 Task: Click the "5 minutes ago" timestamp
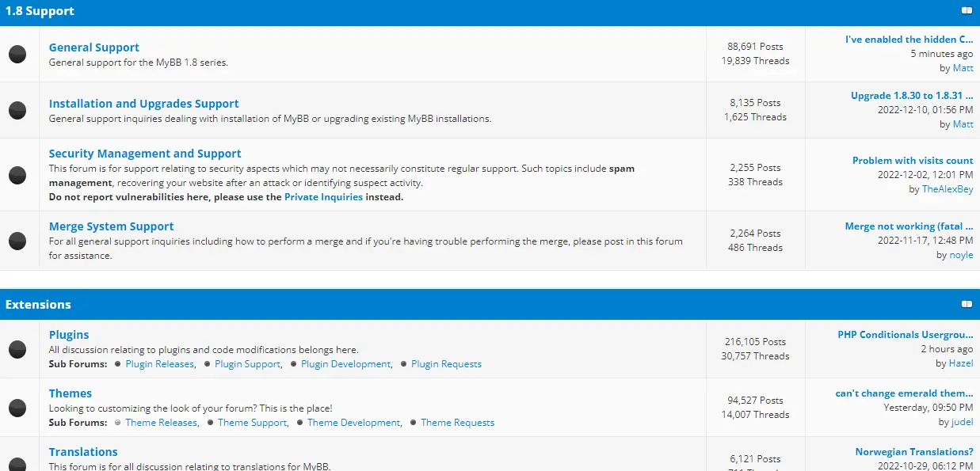click(x=942, y=54)
